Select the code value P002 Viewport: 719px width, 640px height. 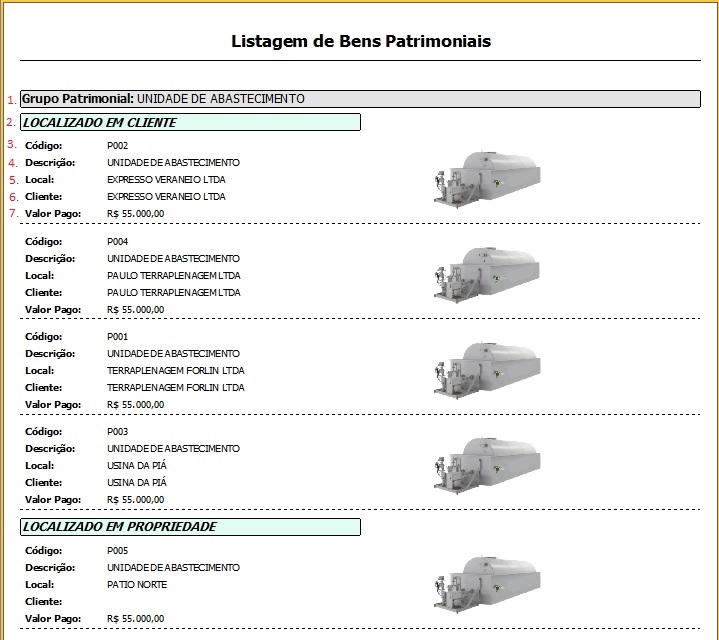(117, 146)
